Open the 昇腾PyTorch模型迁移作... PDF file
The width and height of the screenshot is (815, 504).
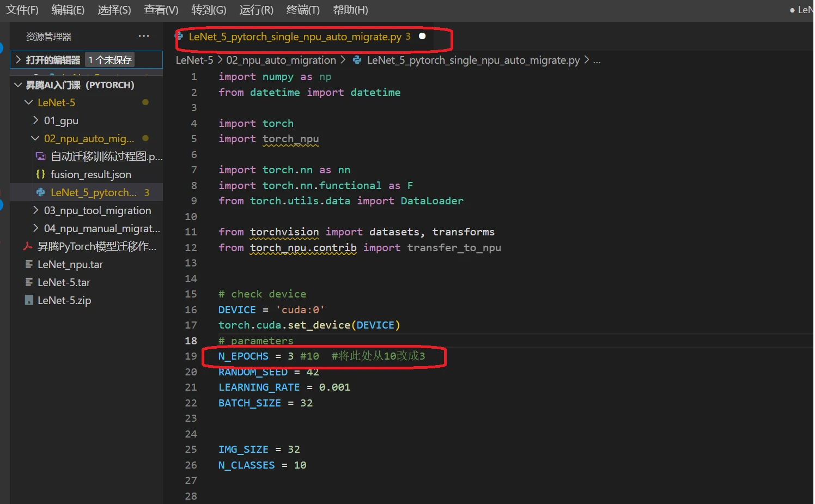click(97, 246)
